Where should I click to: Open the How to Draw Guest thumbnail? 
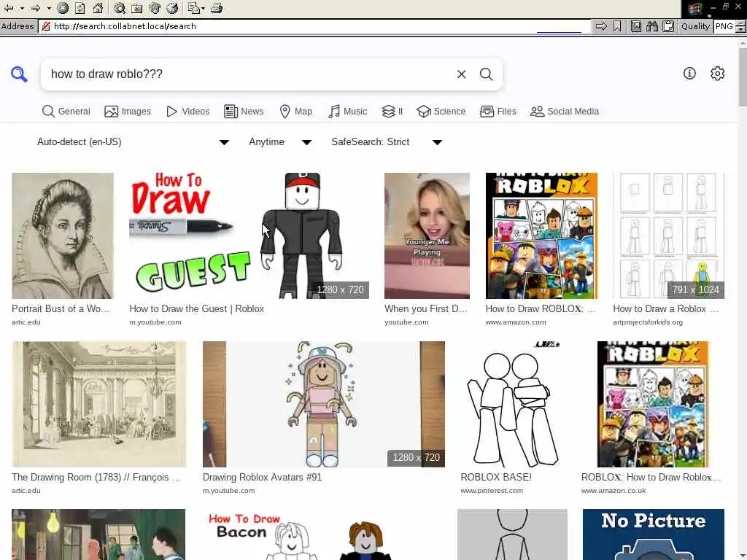(x=249, y=236)
